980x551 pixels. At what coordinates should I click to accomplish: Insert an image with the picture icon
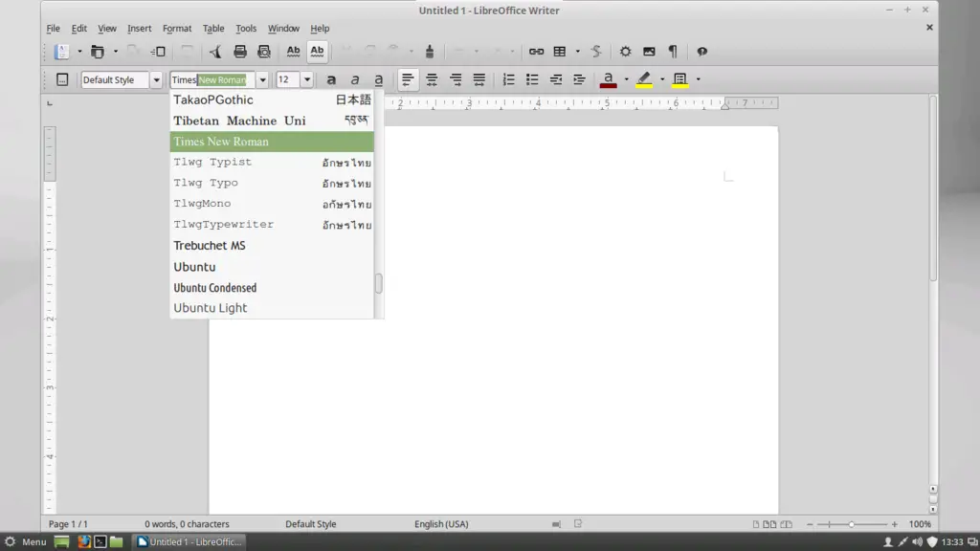(x=650, y=52)
